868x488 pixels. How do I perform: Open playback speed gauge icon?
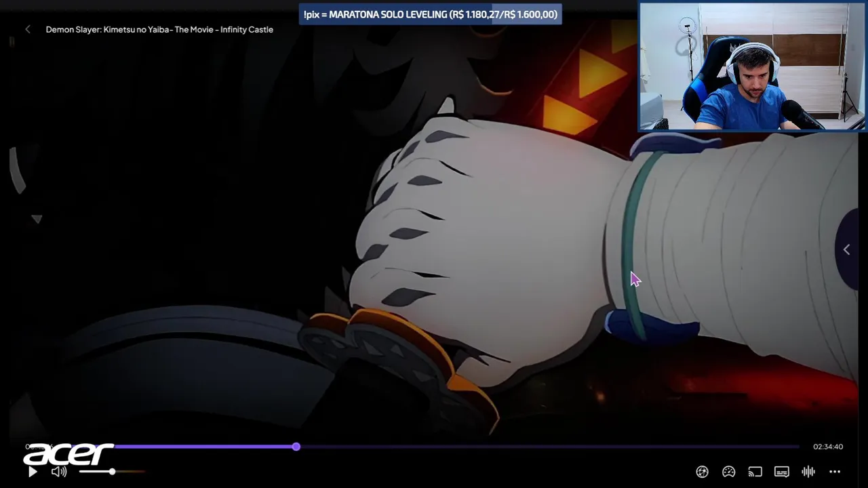(728, 472)
